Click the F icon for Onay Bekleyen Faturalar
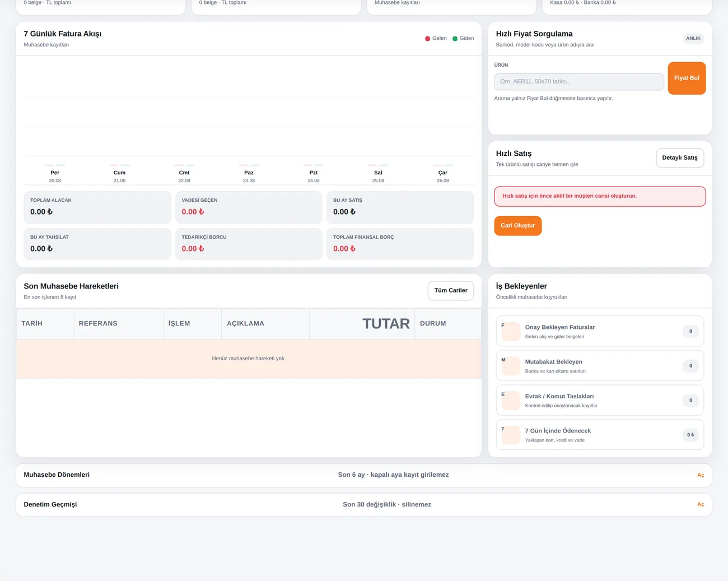 tap(510, 331)
